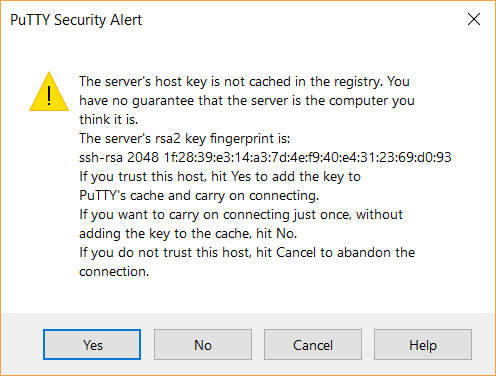This screenshot has width=496, height=376.
Task: Click the PuTTY Security Alert title text
Action: (76, 20)
